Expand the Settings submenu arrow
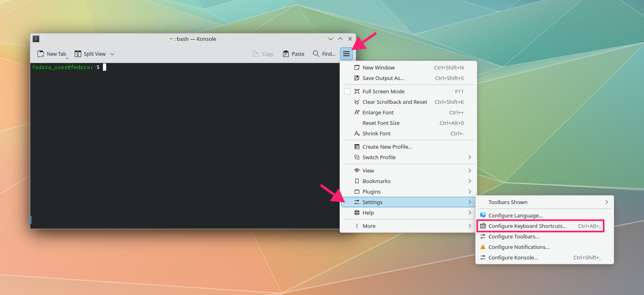The width and height of the screenshot is (644, 295). point(470,202)
